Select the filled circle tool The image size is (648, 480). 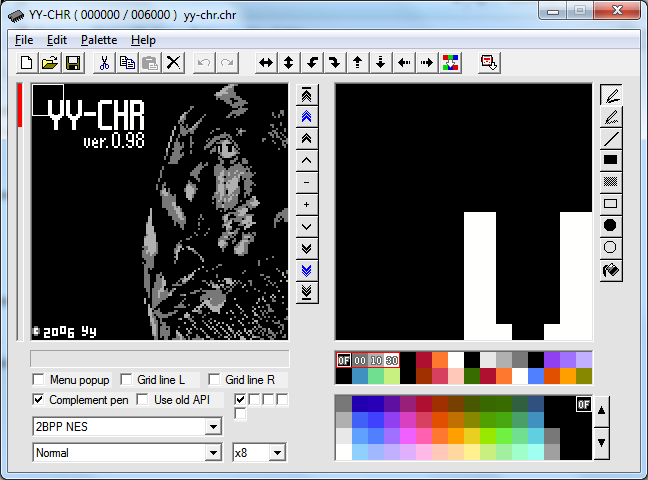pos(610,226)
